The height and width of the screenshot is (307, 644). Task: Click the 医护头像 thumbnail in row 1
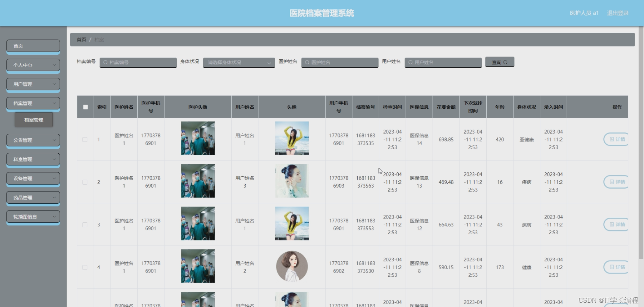(x=198, y=138)
